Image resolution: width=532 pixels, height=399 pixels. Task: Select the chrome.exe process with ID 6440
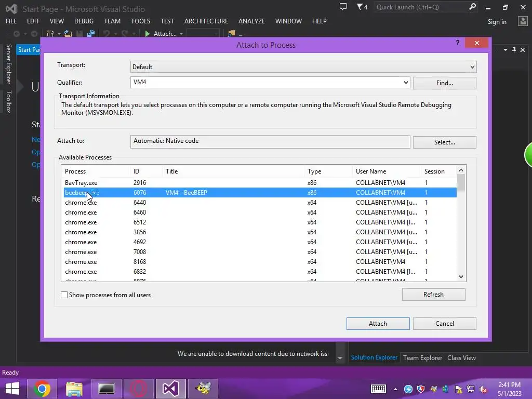point(260,203)
